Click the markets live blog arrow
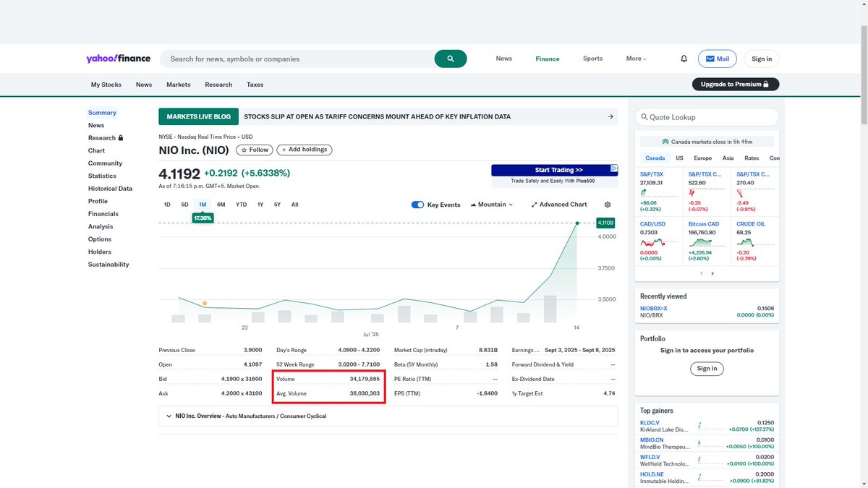Image resolution: width=868 pixels, height=488 pixels. coord(610,116)
